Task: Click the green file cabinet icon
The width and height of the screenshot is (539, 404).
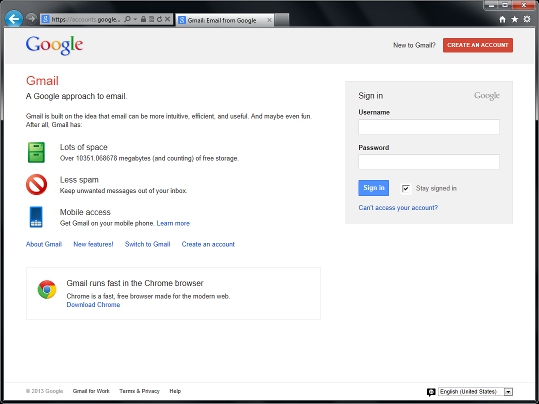Action: (36, 152)
